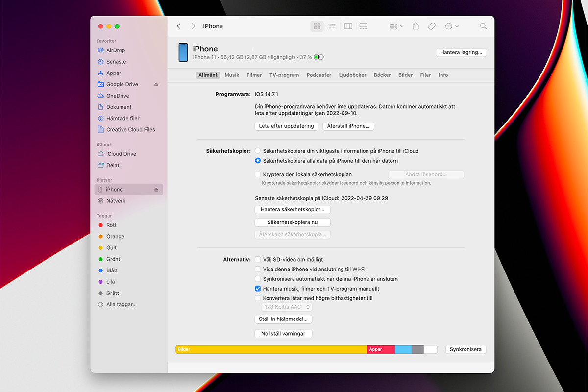This screenshot has width=588, height=392.
Task: Select iPhone in the Platser section
Action: [x=128, y=190]
